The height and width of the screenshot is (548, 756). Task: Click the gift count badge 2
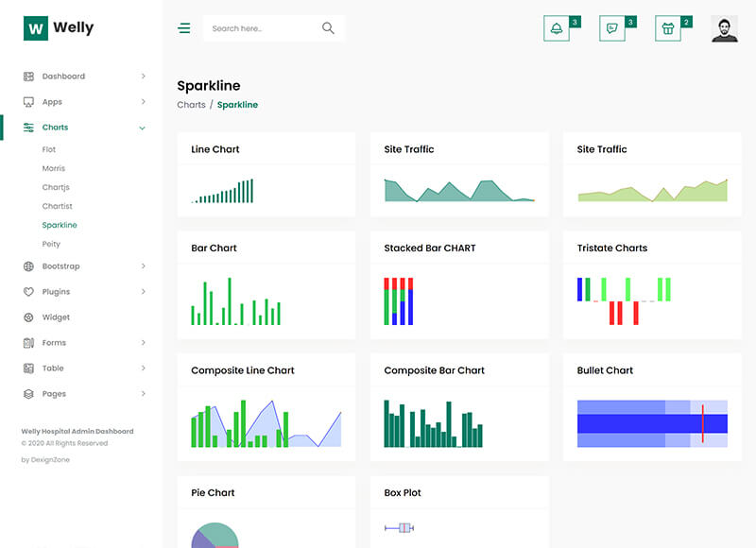pyautogui.click(x=686, y=22)
